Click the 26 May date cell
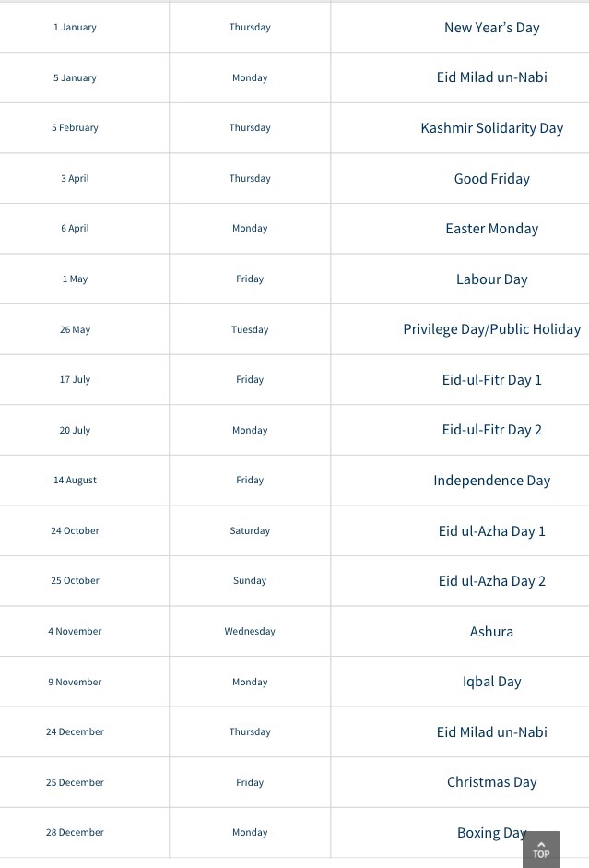The height and width of the screenshot is (868, 589). pos(75,329)
